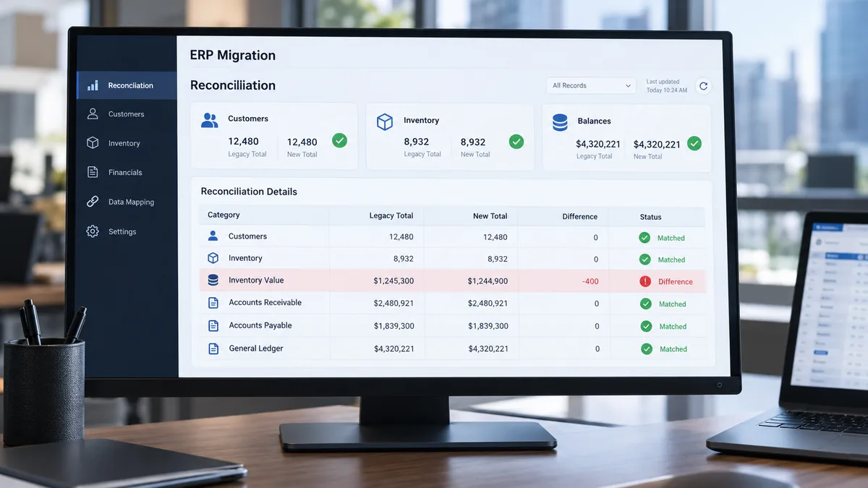This screenshot has width=868, height=488.
Task: Open Customers in the sidebar menu
Action: (x=127, y=114)
